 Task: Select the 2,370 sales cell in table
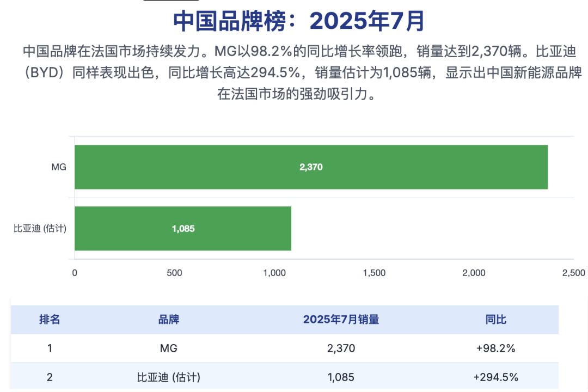tap(341, 348)
